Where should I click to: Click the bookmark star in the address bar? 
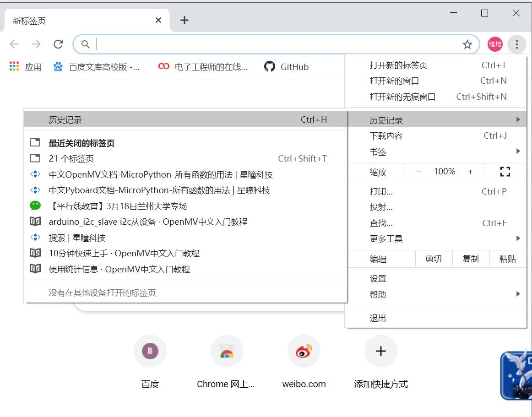467,44
